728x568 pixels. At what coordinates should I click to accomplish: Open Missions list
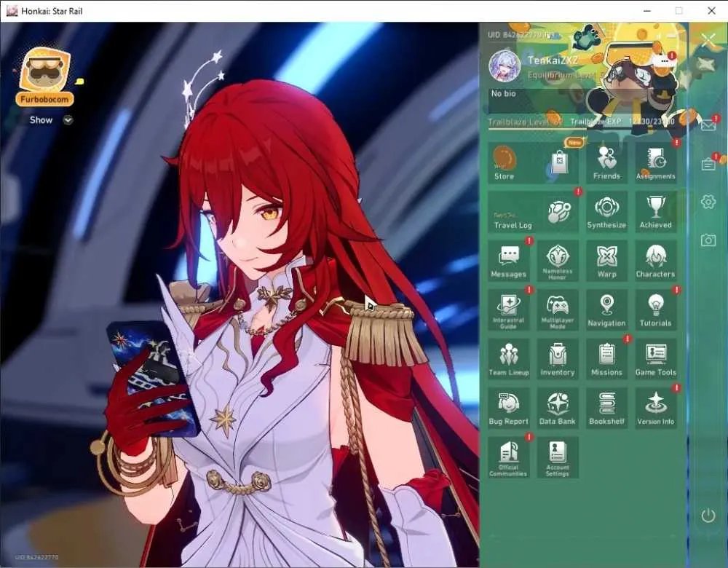606,360
